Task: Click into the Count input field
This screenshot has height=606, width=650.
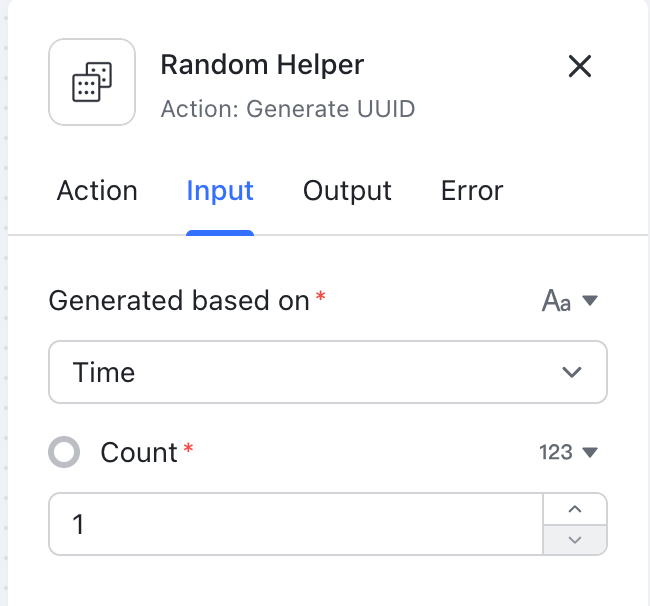Action: (x=295, y=523)
